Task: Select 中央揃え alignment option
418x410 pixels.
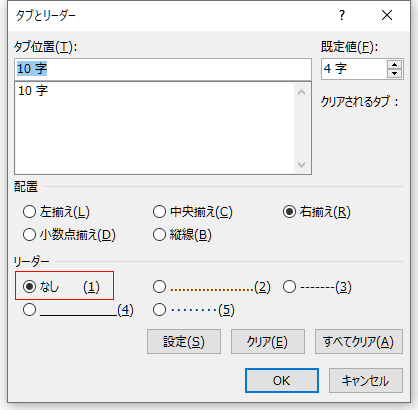Action: coord(159,212)
